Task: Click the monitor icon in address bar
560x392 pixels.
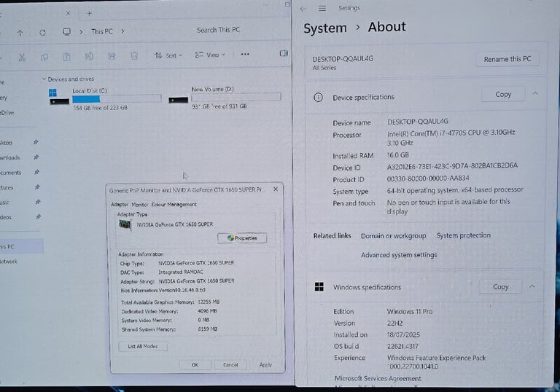Action: tap(66, 32)
